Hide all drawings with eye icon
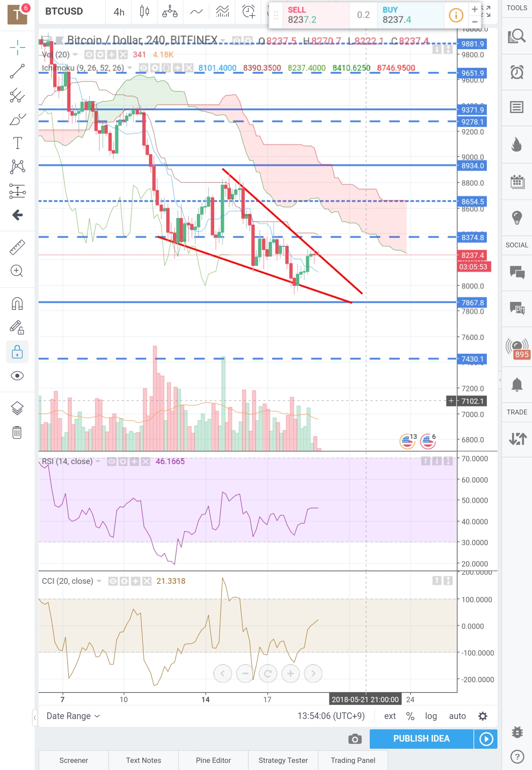Image resolution: width=532 pixels, height=770 pixels. tap(17, 376)
